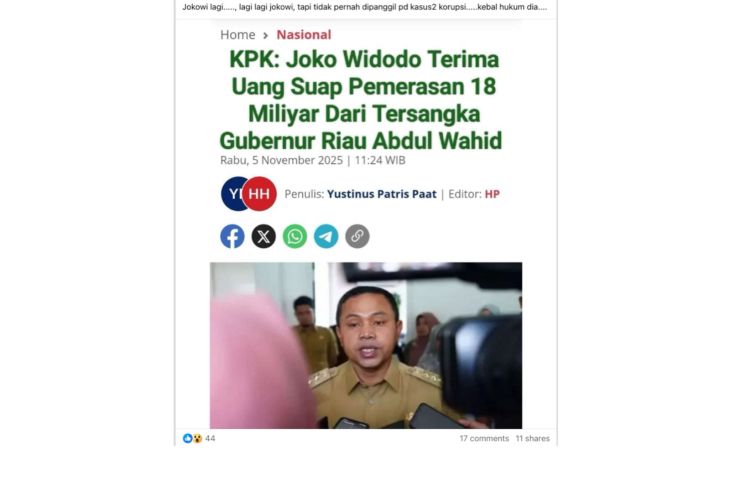Copy the article link with chain icon
Image resolution: width=730 pixels, height=487 pixels.
[x=357, y=237]
